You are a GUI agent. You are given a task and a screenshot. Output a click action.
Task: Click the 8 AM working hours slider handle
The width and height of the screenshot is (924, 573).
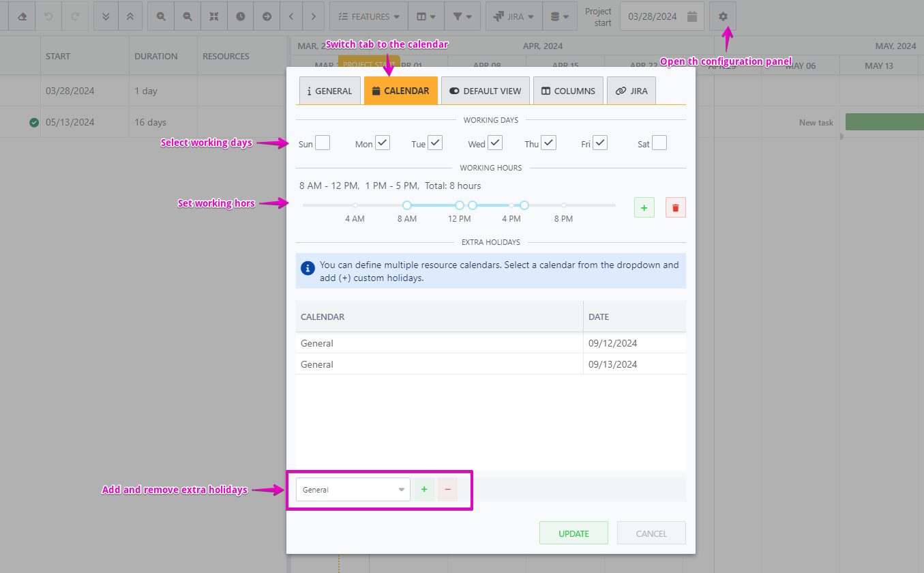[x=407, y=205]
